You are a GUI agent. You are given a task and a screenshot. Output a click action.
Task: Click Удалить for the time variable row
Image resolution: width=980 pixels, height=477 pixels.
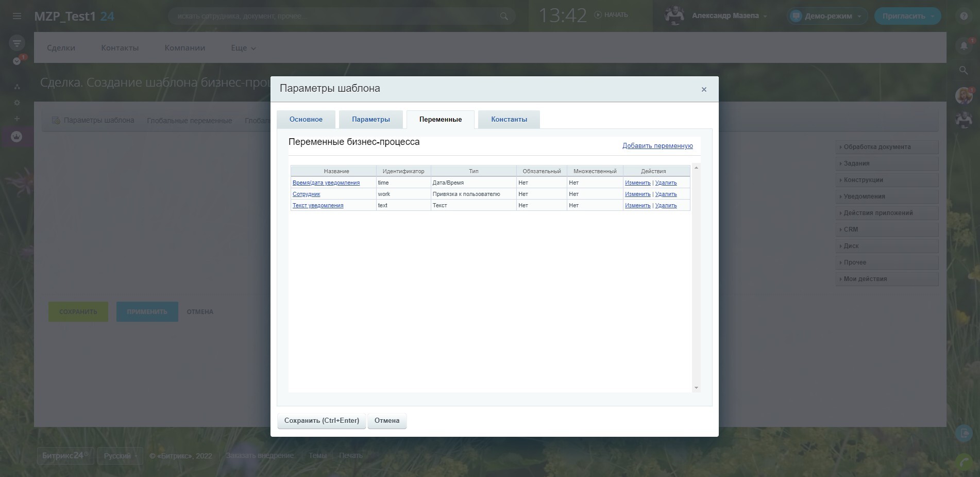pos(666,183)
